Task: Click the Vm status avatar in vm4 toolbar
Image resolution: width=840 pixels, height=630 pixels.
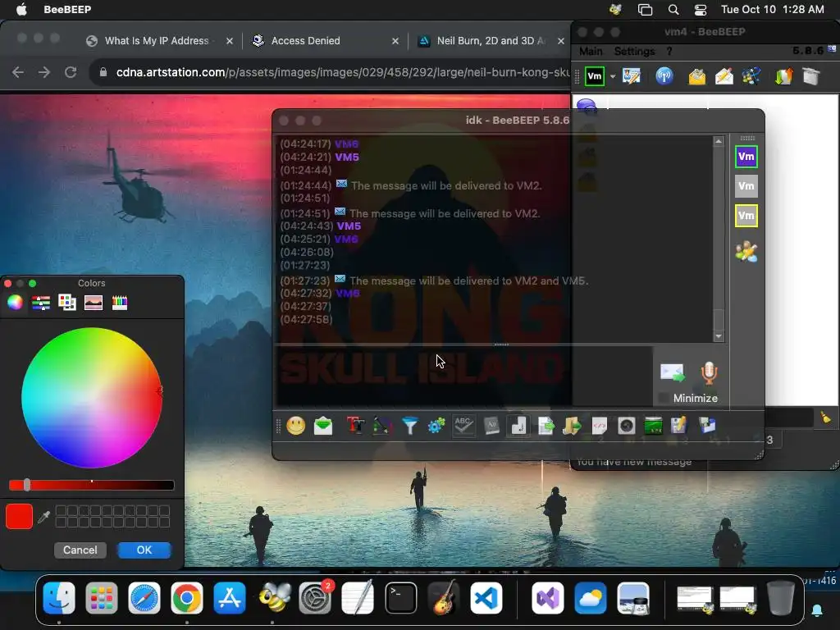Action: coord(595,76)
